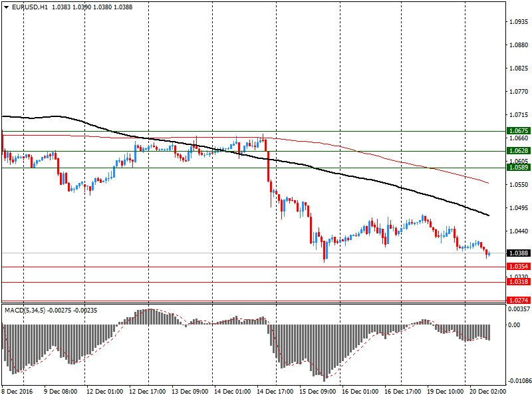
Task: Click the EURUSD,H1 chart title text
Action: (x=30, y=7)
